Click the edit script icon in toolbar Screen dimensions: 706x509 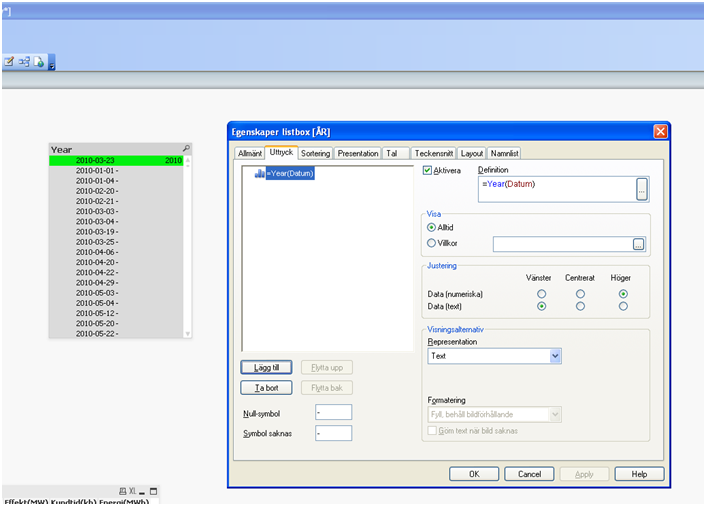point(9,62)
